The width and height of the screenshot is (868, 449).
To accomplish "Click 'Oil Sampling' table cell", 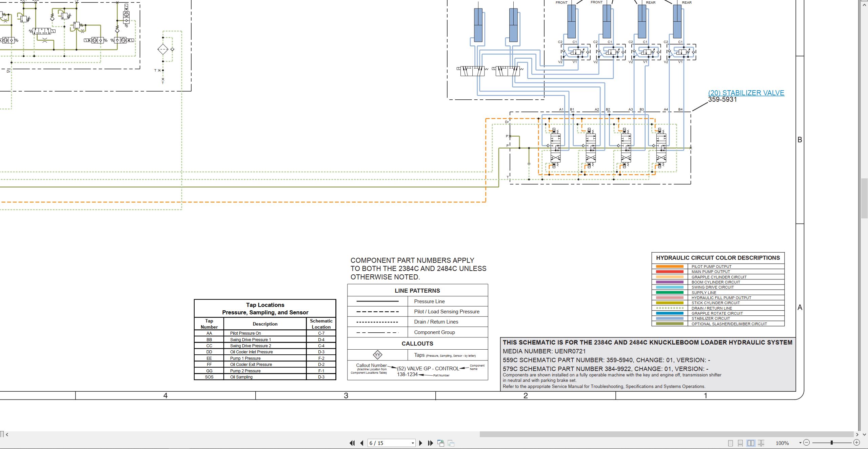I will click(x=265, y=377).
